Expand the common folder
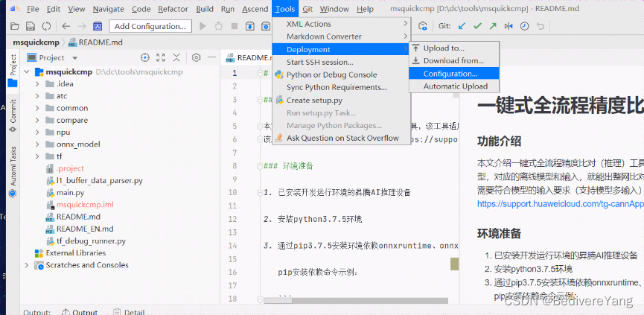The width and height of the screenshot is (644, 315). click(x=37, y=108)
